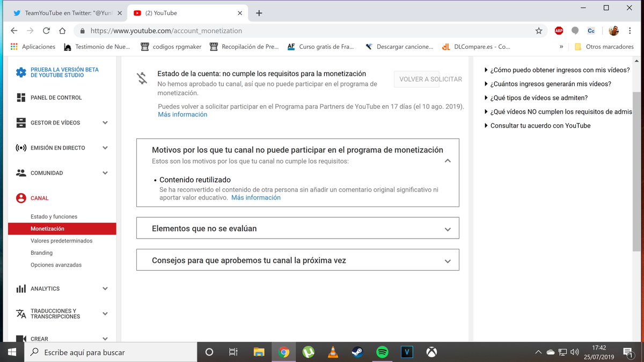Go to the browser home page

click(x=62, y=31)
